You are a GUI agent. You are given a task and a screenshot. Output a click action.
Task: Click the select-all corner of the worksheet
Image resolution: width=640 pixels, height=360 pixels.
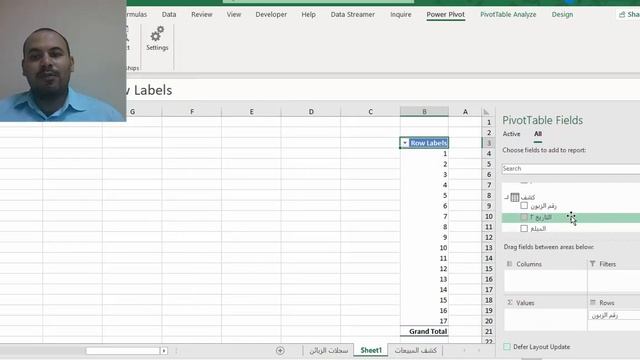tap(486, 112)
